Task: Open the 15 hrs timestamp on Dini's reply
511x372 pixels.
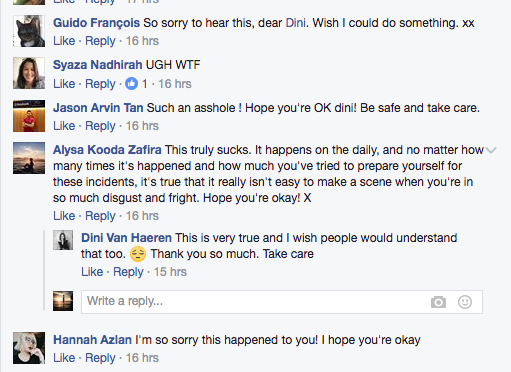Action: pyautogui.click(x=170, y=272)
